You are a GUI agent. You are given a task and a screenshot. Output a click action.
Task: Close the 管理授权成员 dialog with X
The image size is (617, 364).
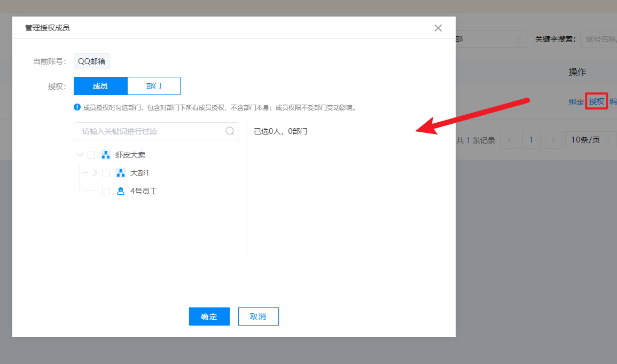coord(438,28)
